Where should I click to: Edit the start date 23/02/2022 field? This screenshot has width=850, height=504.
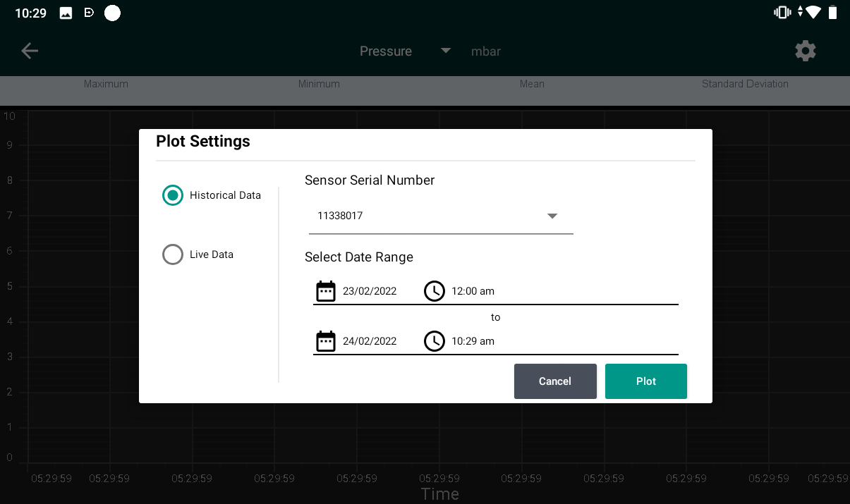(370, 291)
